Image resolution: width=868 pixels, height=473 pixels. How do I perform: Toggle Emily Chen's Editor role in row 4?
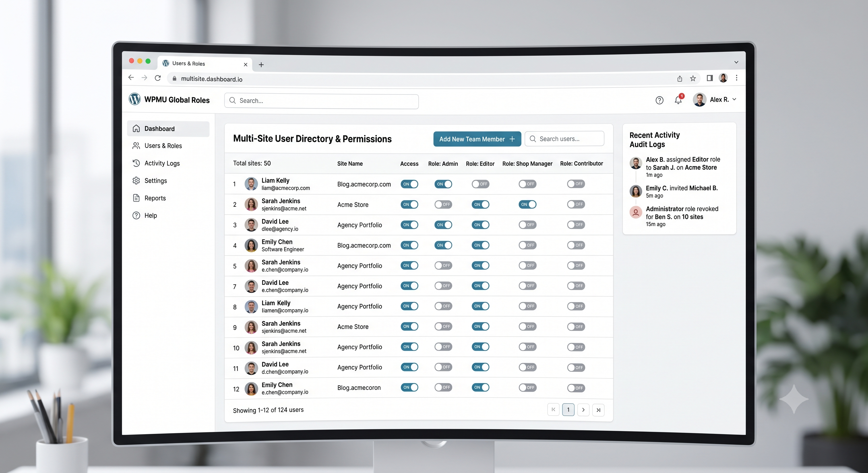pos(480,245)
